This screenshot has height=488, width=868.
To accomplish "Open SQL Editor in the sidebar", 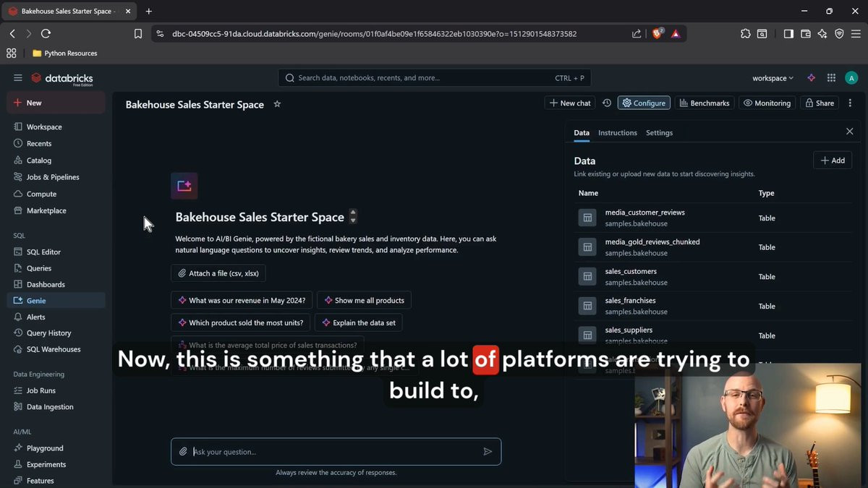I will pyautogui.click(x=56, y=252).
